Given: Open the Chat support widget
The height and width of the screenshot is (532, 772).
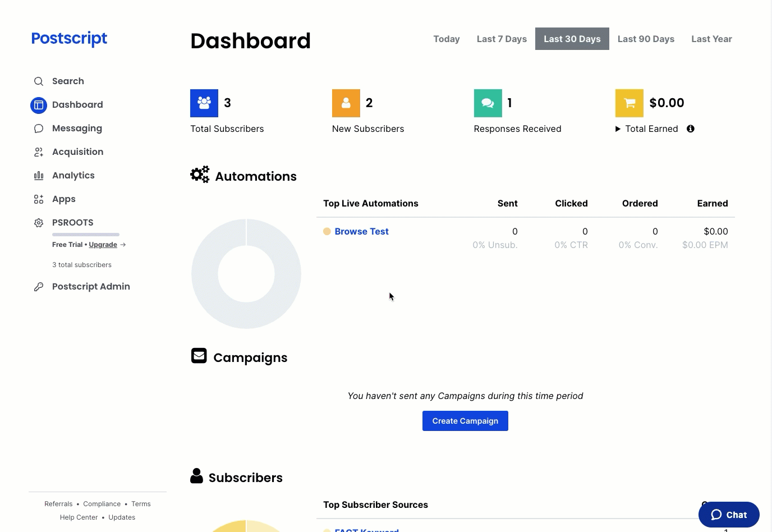Looking at the screenshot, I should click(729, 515).
